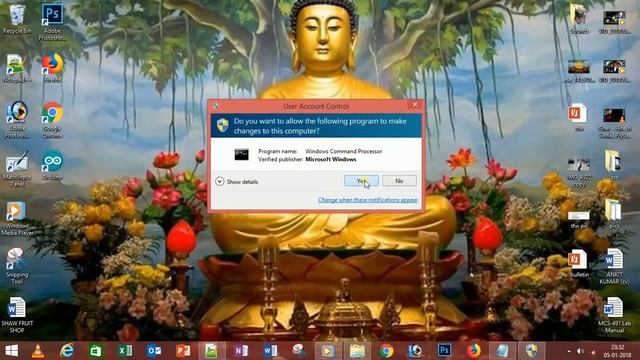Image resolution: width=640 pixels, height=360 pixels.
Task: Open Internet Explorer from taskbar
Action: [67, 351]
